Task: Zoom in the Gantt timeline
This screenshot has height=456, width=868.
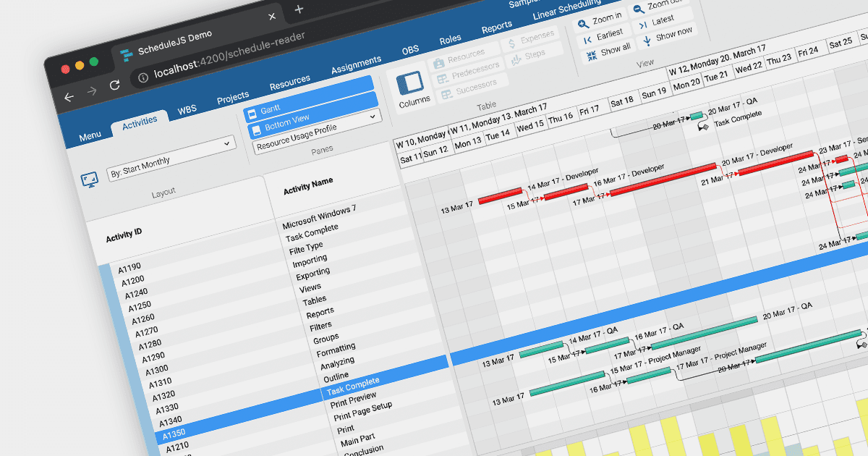Action: 600,20
